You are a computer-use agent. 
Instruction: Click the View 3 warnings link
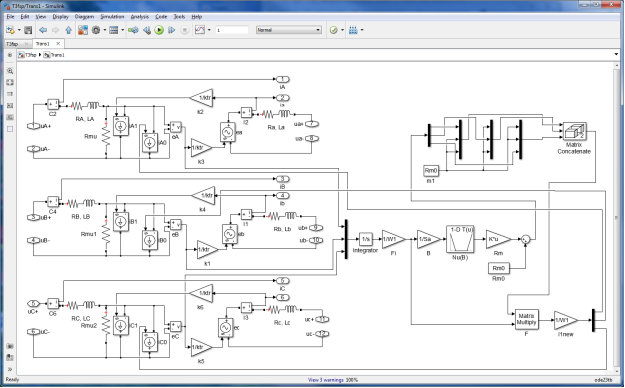[x=326, y=380]
